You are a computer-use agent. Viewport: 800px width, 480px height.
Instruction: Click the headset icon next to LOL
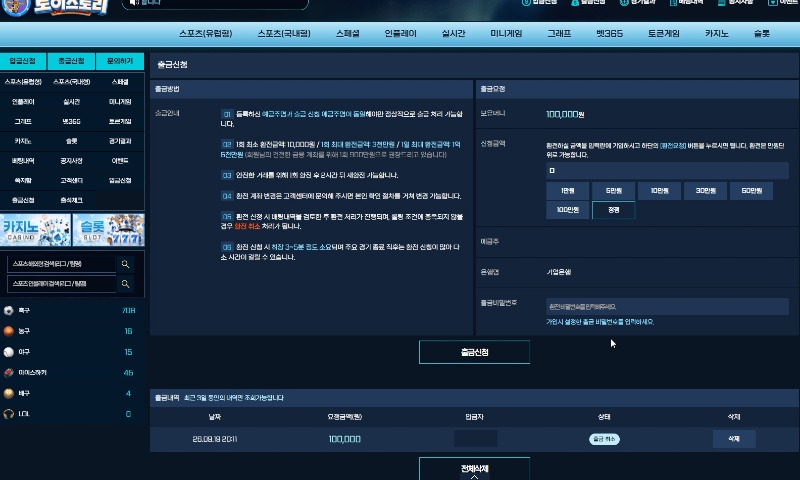pos(9,414)
